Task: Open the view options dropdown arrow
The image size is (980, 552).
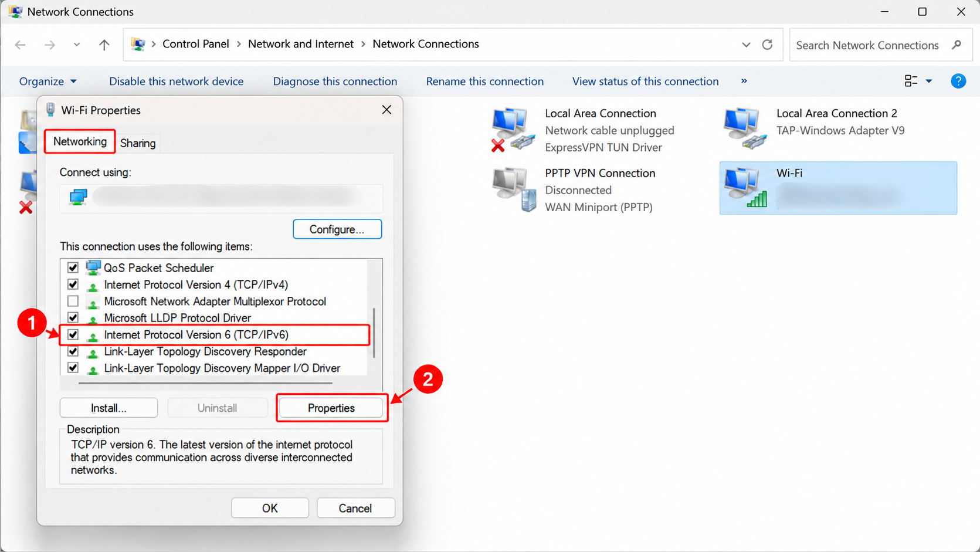Action: [929, 81]
